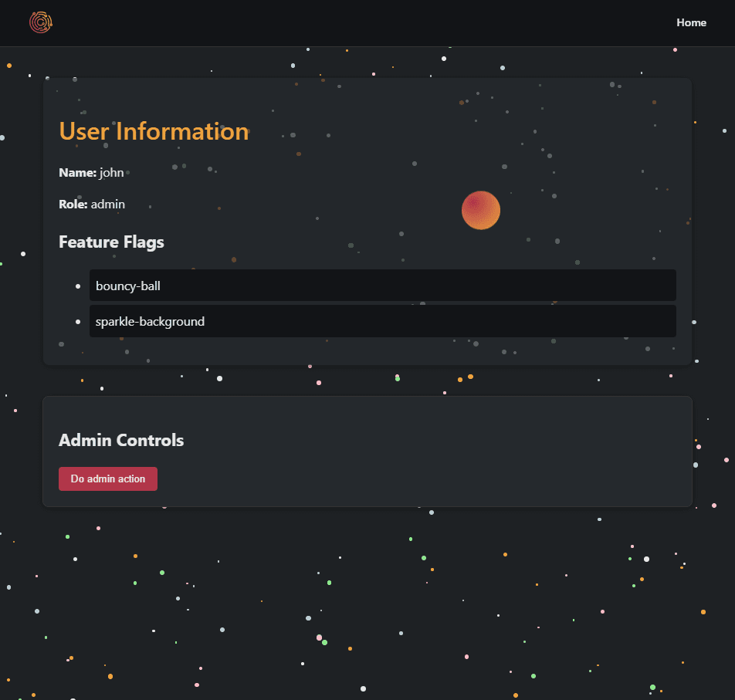Click the word Information in the orange heading
This screenshot has height=700, width=735.
[x=182, y=131]
